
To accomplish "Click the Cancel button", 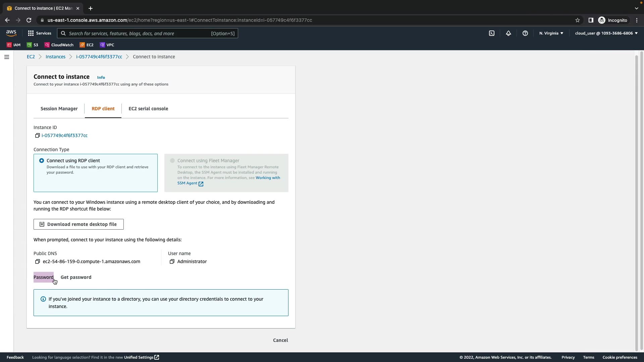I will (280, 340).
